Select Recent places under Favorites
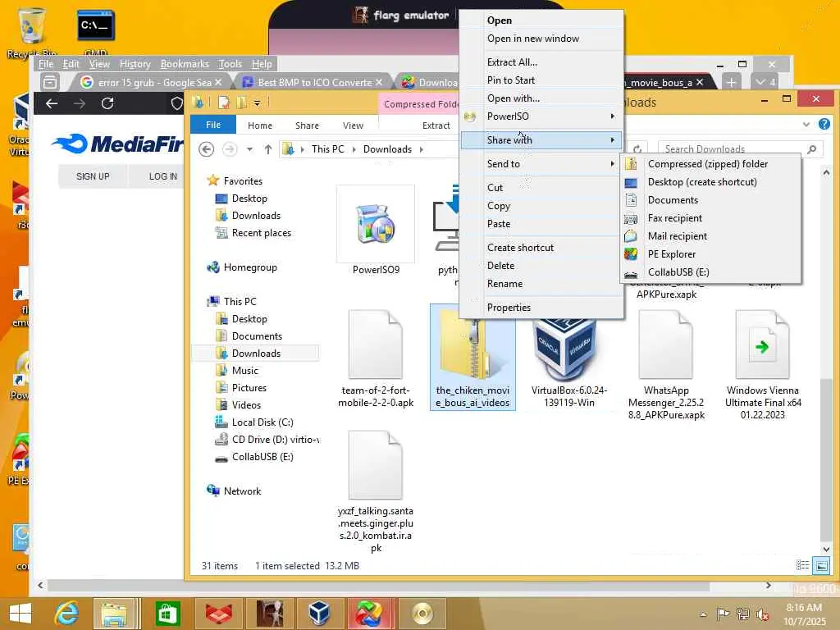Viewport: 840px width, 630px height. pyautogui.click(x=261, y=232)
